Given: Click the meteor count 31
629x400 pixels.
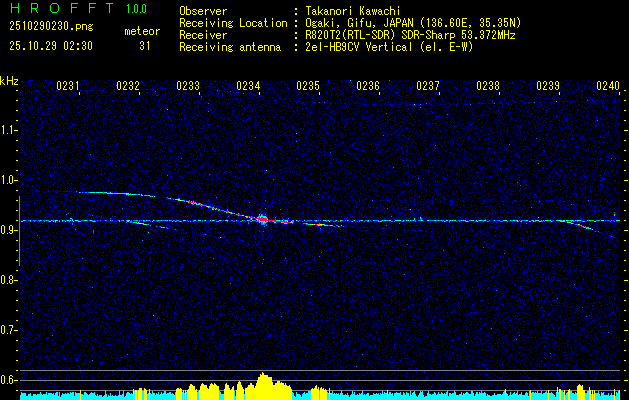Looking at the screenshot, I should (145, 46).
